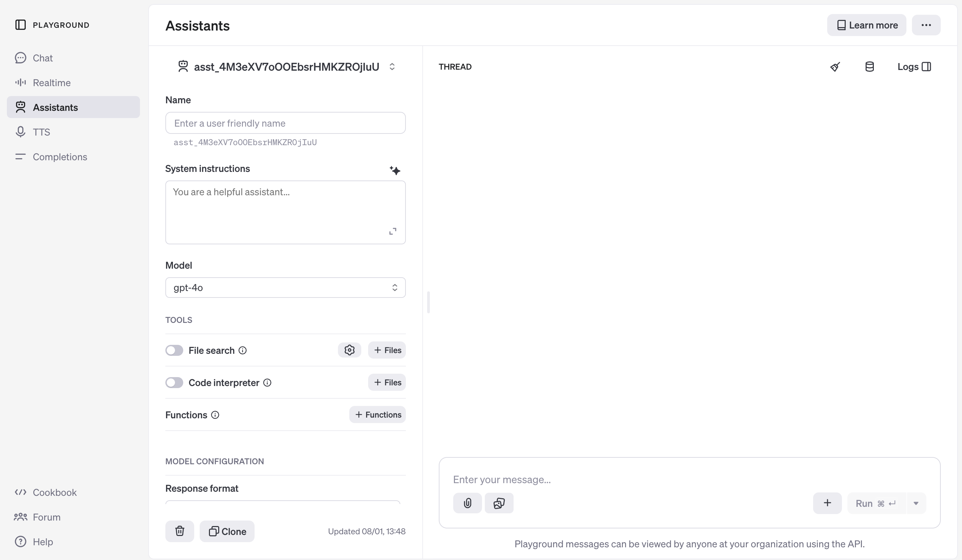Click the generate instructions sparkle icon
Image resolution: width=962 pixels, height=560 pixels.
(395, 170)
